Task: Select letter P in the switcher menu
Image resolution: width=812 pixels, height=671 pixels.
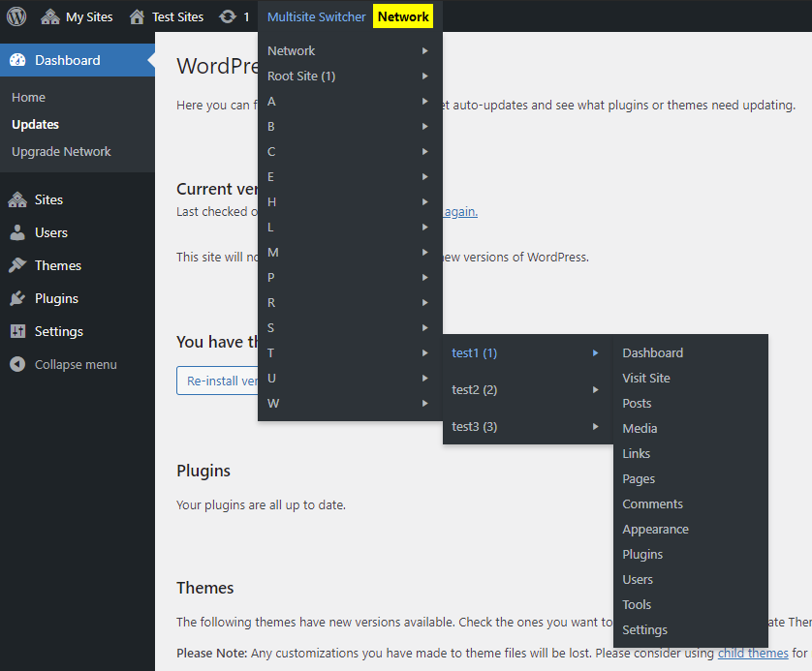Action: [350, 278]
